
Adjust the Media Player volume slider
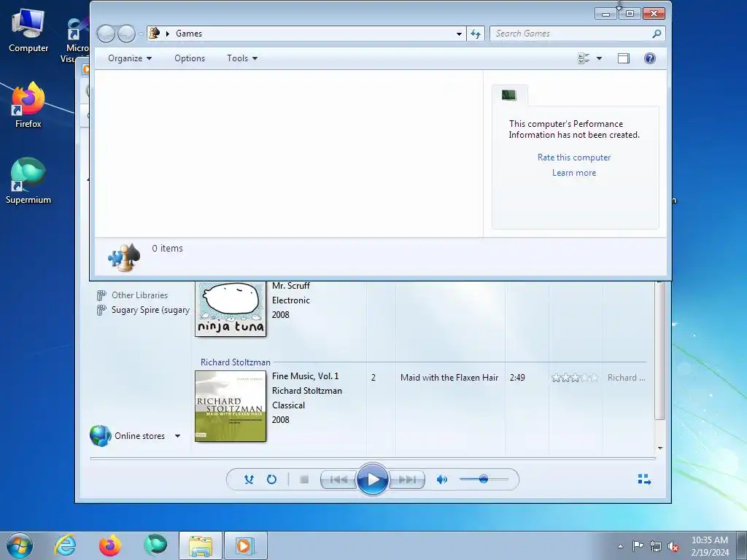[x=484, y=480]
